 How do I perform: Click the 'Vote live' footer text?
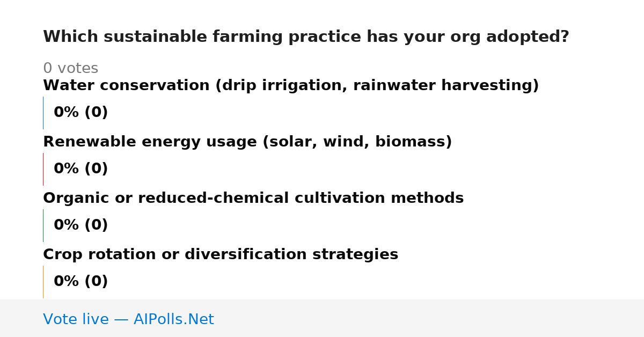76,319
